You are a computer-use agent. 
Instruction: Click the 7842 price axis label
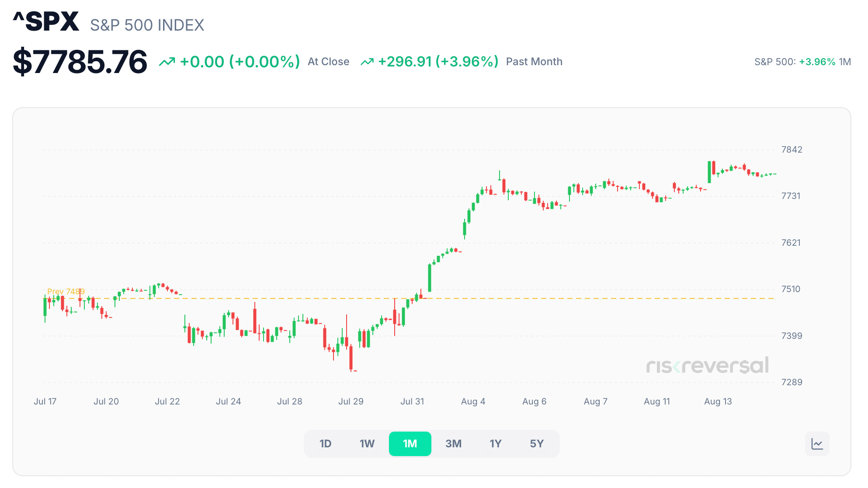coord(792,150)
